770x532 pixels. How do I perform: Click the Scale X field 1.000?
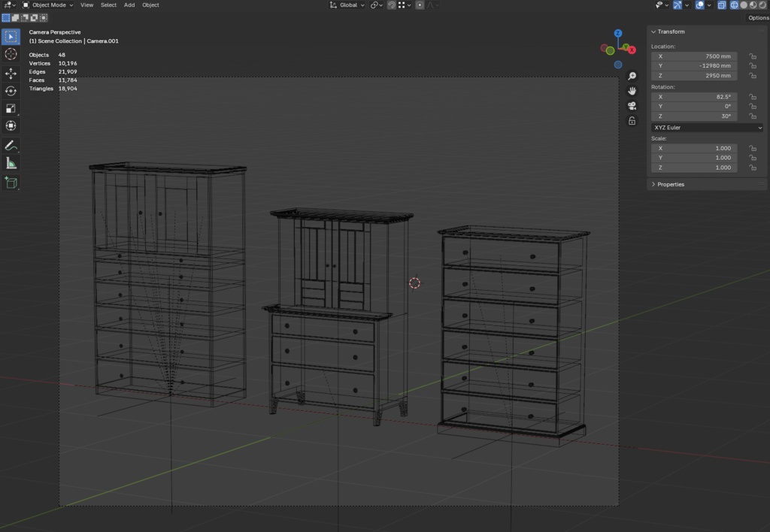(694, 148)
